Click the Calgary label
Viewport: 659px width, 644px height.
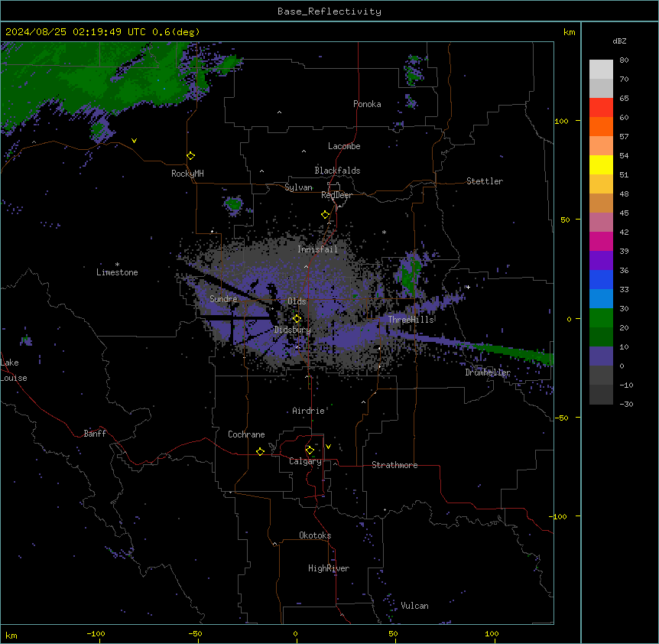pyautogui.click(x=305, y=461)
